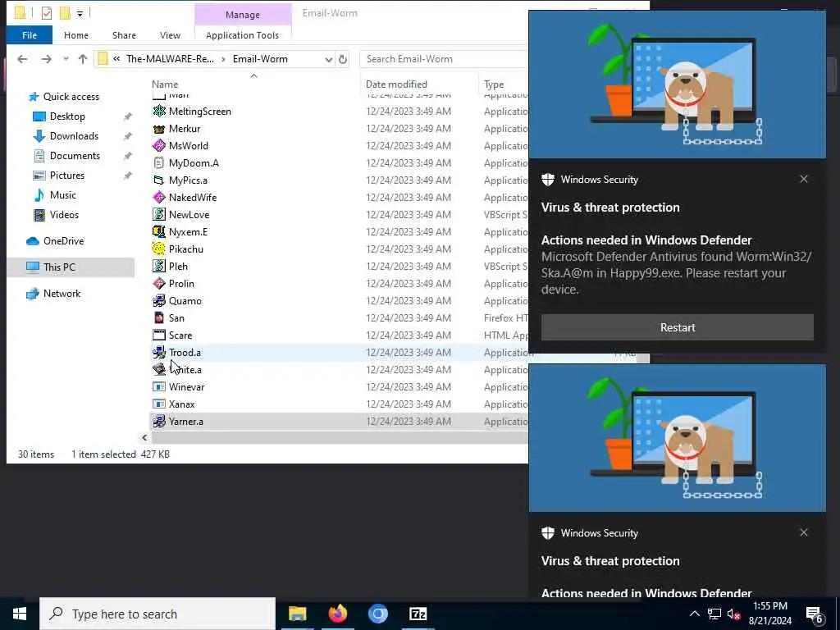This screenshot has width=840, height=630.
Task: Open 7-Zip from the taskbar
Action: [x=418, y=614]
